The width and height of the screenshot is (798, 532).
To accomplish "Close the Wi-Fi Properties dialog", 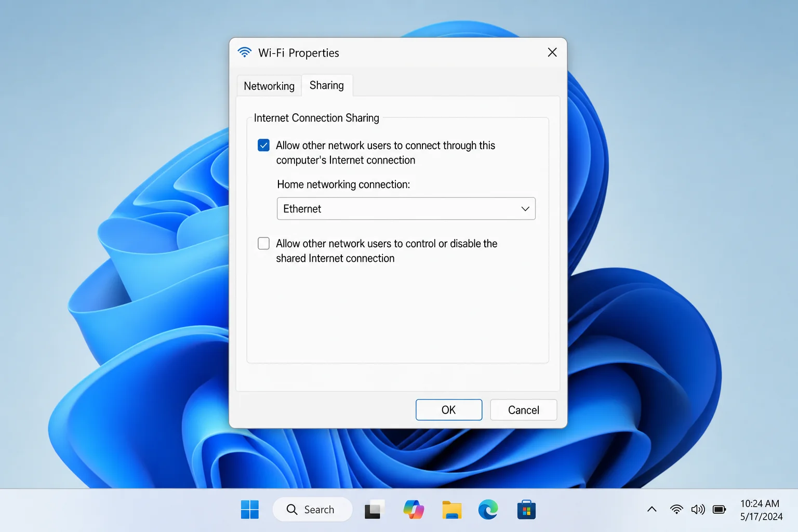I will (x=552, y=52).
